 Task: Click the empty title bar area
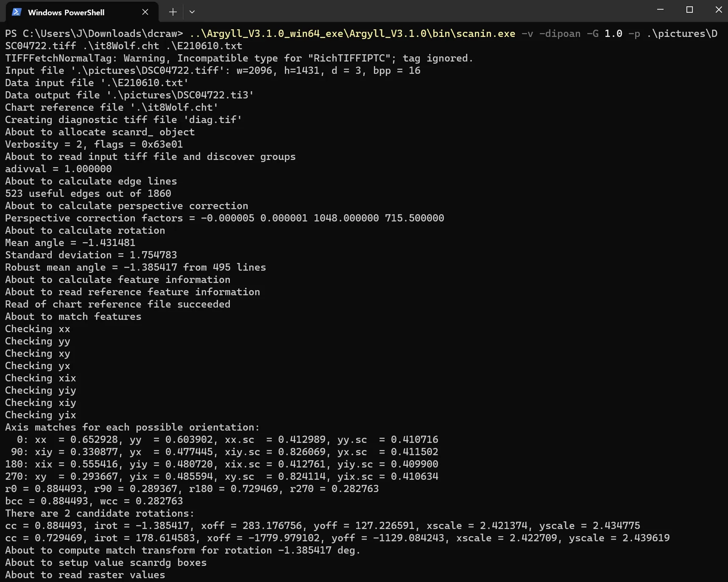424,11
